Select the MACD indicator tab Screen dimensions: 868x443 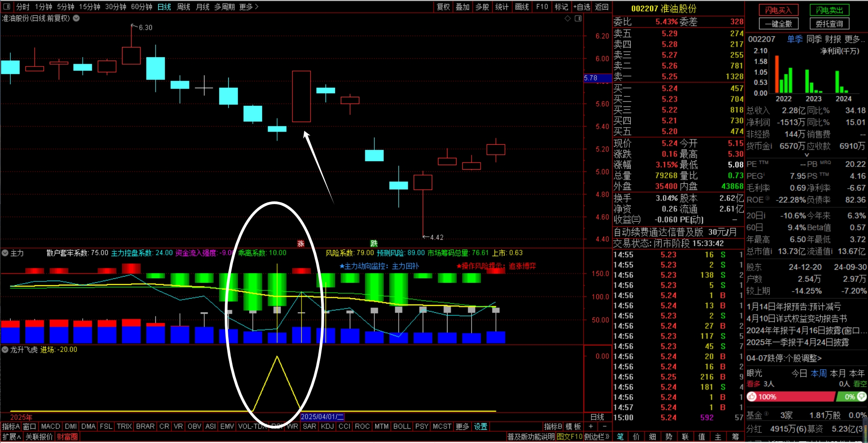[51, 426]
